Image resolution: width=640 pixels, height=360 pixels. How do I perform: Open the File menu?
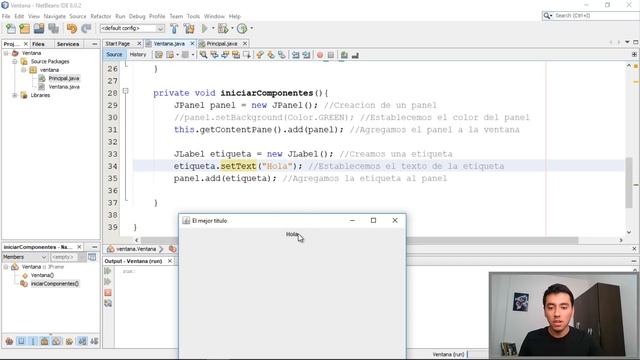point(6,16)
